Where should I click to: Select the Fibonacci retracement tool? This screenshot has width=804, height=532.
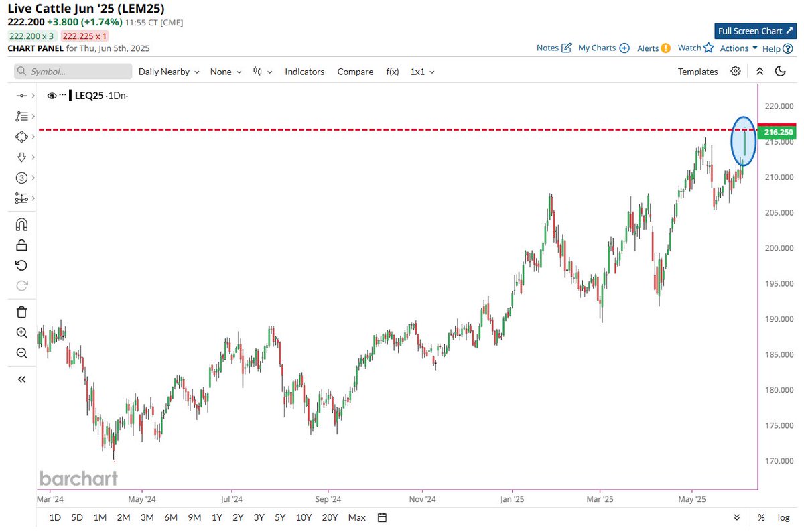(x=21, y=116)
